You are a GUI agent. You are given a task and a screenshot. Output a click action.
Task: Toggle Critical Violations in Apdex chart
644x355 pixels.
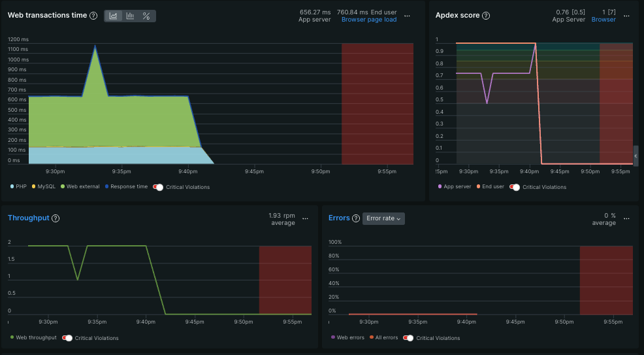click(x=515, y=187)
